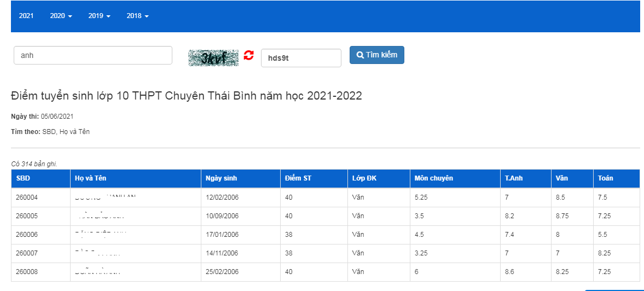Click T.Anh score 8.2
Viewport: 644px width, 291px height.
pos(510,216)
